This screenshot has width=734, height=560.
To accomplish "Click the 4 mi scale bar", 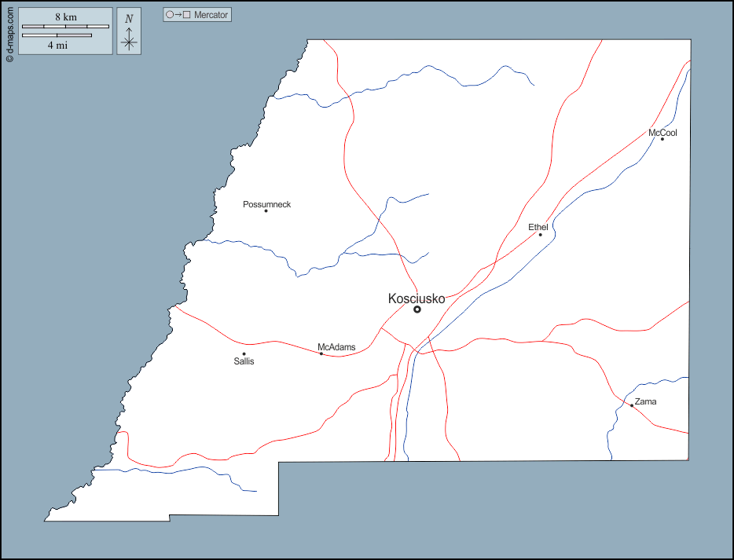I will coord(57,35).
